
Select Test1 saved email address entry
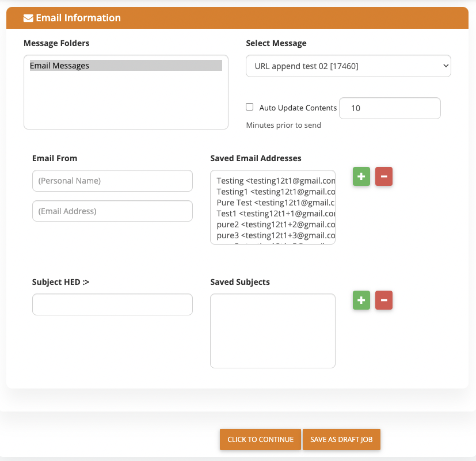pos(276,214)
